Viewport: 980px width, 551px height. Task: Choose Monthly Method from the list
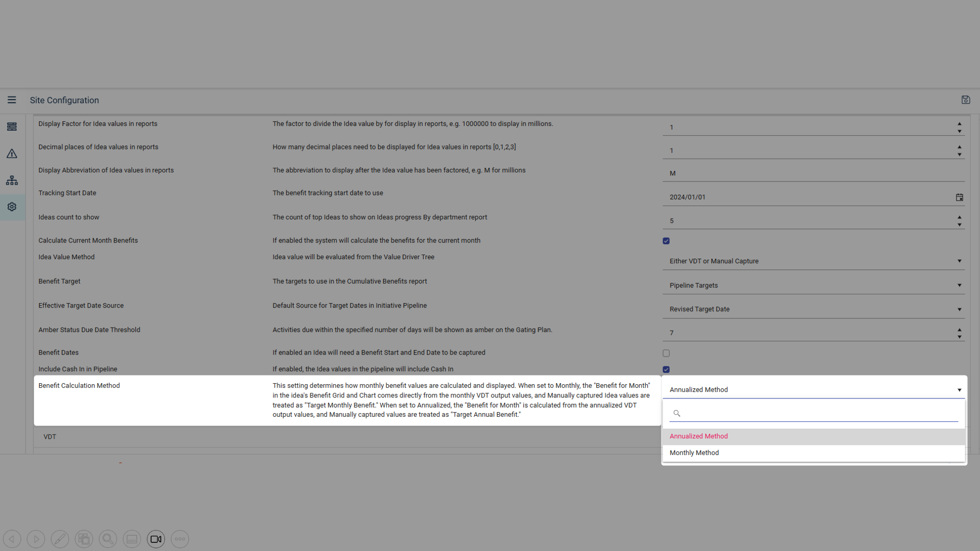click(694, 453)
